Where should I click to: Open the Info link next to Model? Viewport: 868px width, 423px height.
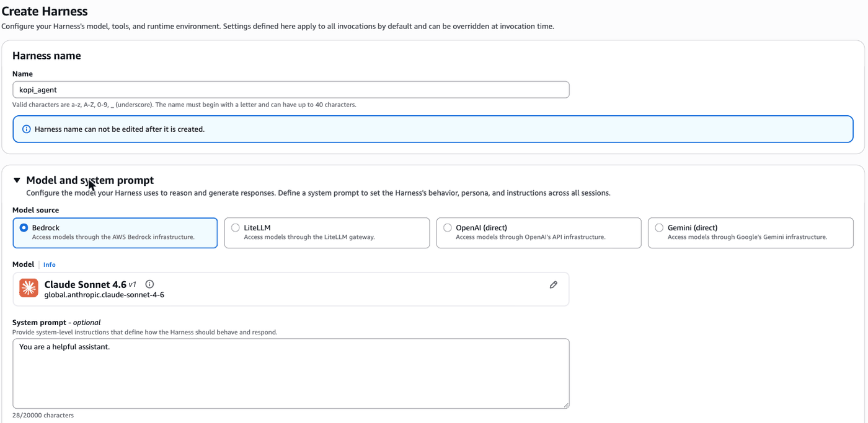click(50, 264)
